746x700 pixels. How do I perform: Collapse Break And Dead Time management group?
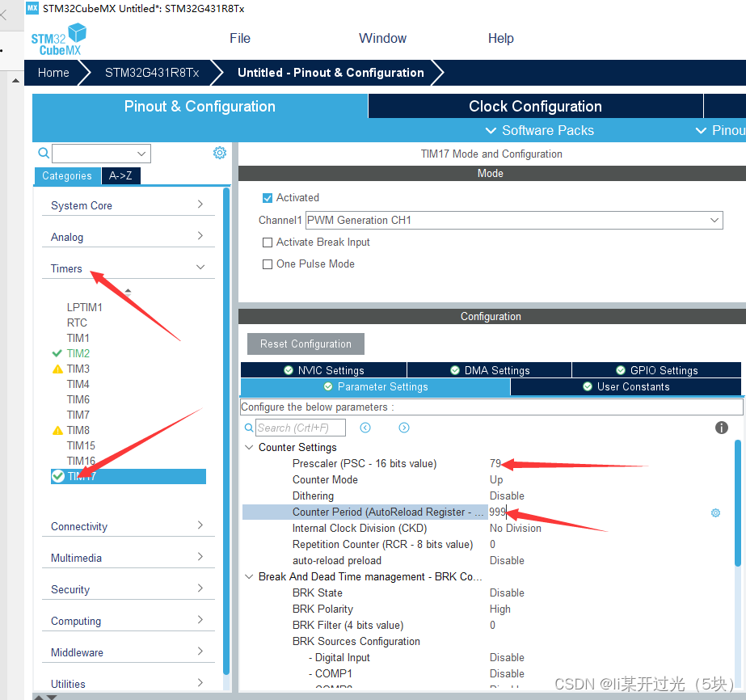tap(248, 577)
